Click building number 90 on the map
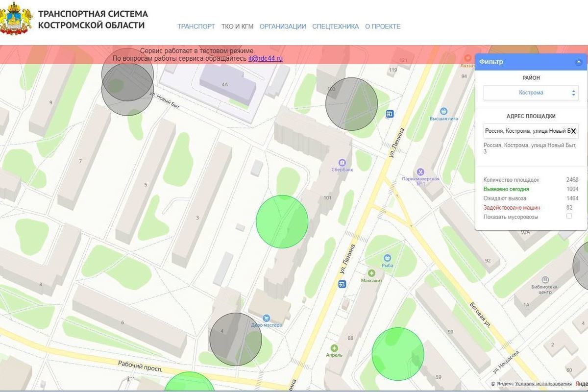588x392 pixels. pos(451,332)
